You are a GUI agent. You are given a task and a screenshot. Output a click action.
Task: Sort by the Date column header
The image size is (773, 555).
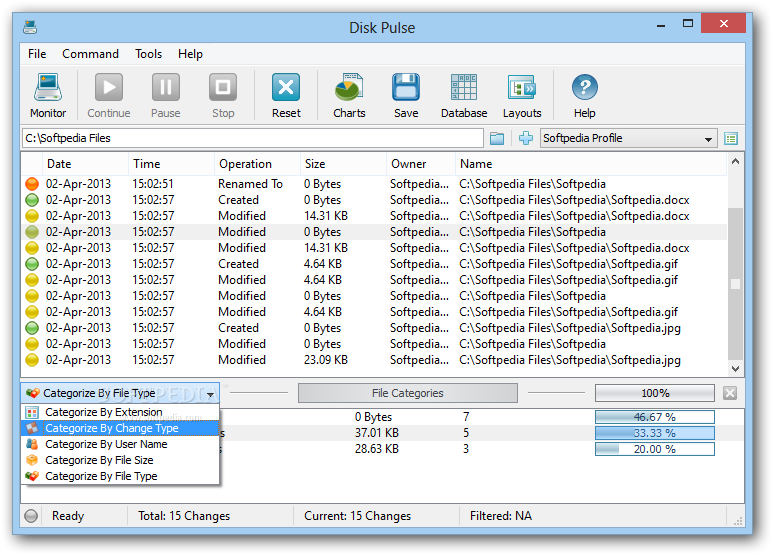(x=86, y=164)
